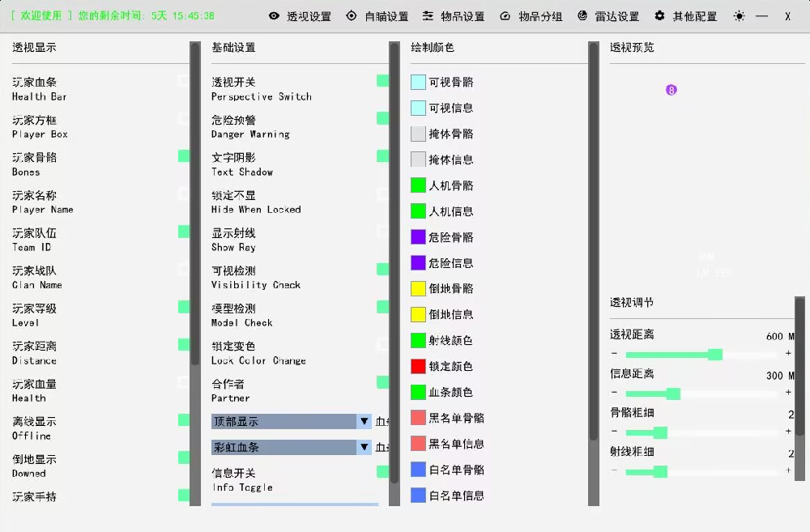
Task: Pick the green 射线颜色 swatch
Action: coord(418,340)
